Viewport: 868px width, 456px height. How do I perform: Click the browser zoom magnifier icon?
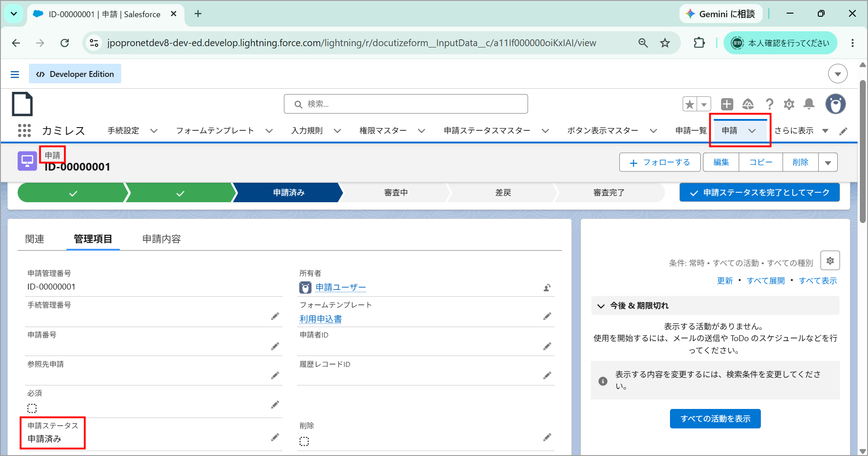[643, 43]
